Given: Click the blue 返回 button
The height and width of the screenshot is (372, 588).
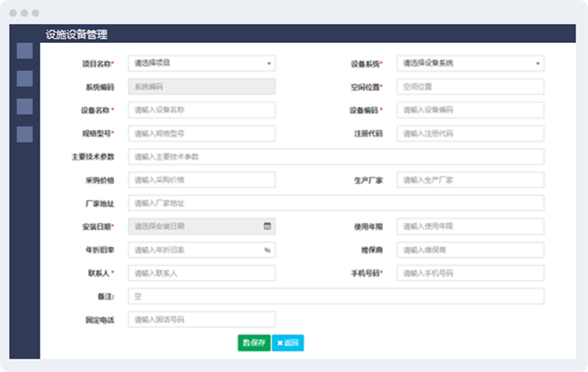Looking at the screenshot, I should click(x=287, y=343).
